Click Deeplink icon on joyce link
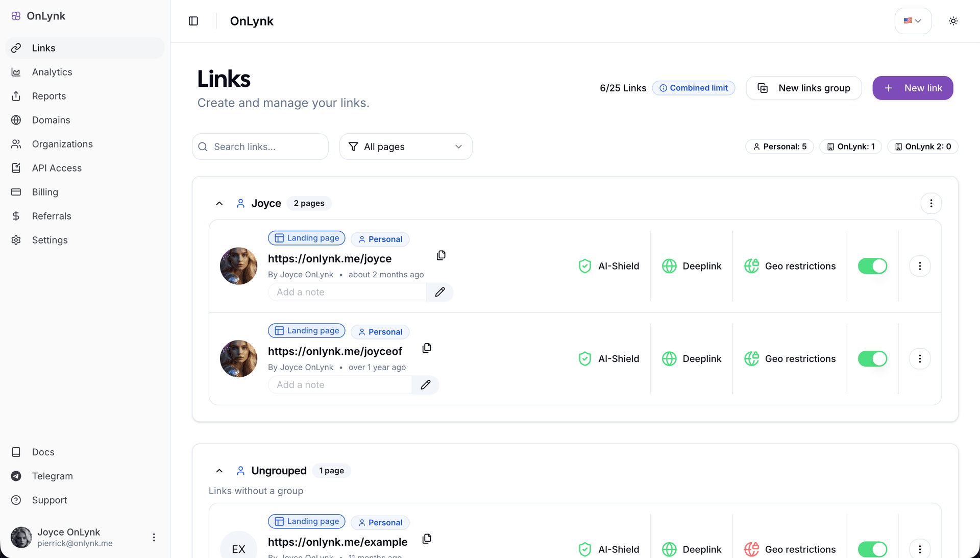 point(669,266)
